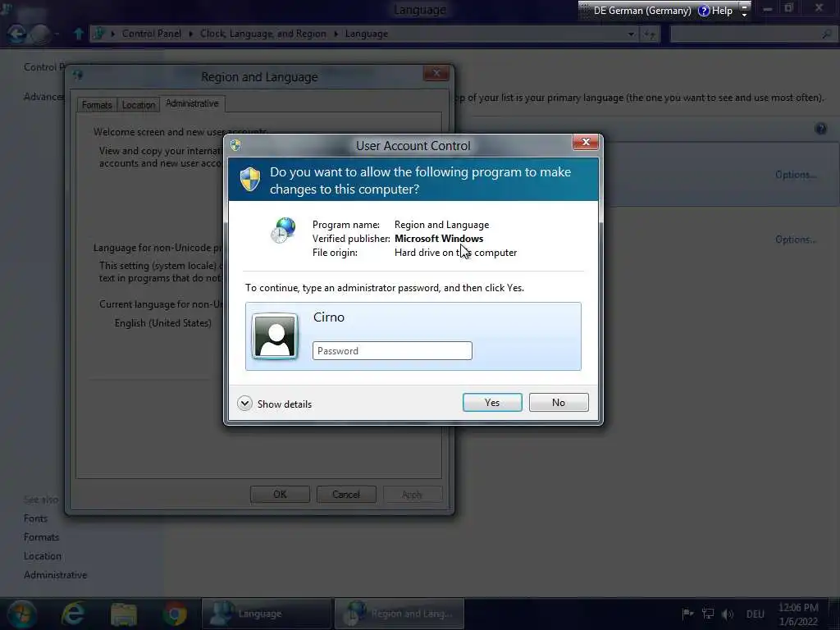Open the Administrative link under See also
Image resolution: width=840 pixels, height=630 pixels.
point(55,574)
